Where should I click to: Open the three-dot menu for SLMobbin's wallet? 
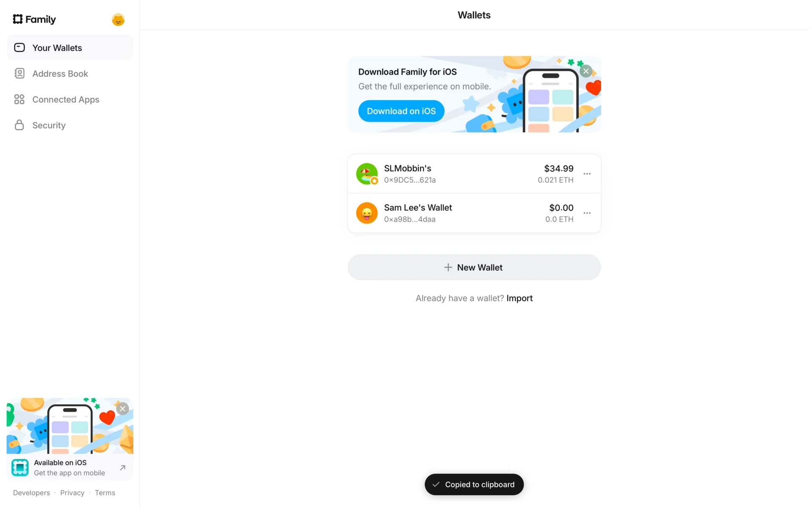click(x=587, y=174)
